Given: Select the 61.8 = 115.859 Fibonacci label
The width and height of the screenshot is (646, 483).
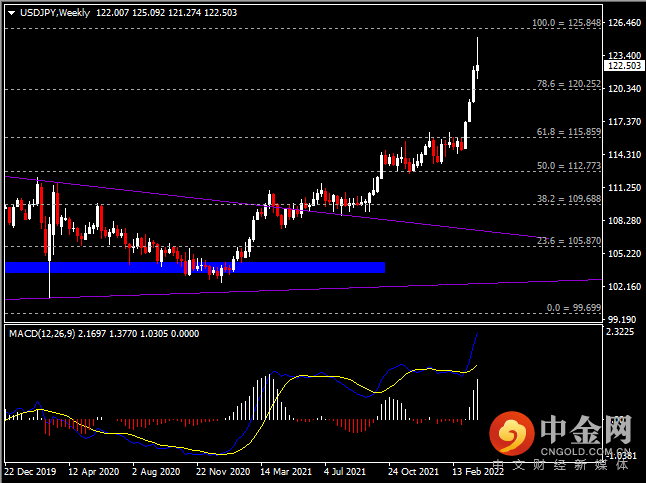Looking at the screenshot, I should tap(569, 132).
